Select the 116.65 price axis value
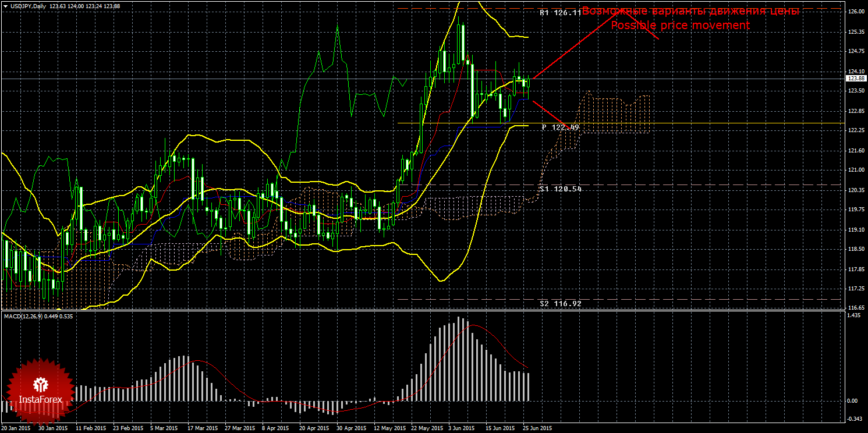The width and height of the screenshot is (868, 433). 855,308
